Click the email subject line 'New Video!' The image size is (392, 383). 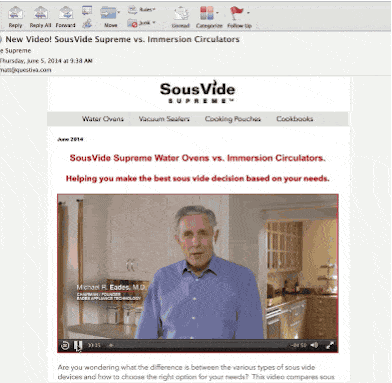point(122,39)
